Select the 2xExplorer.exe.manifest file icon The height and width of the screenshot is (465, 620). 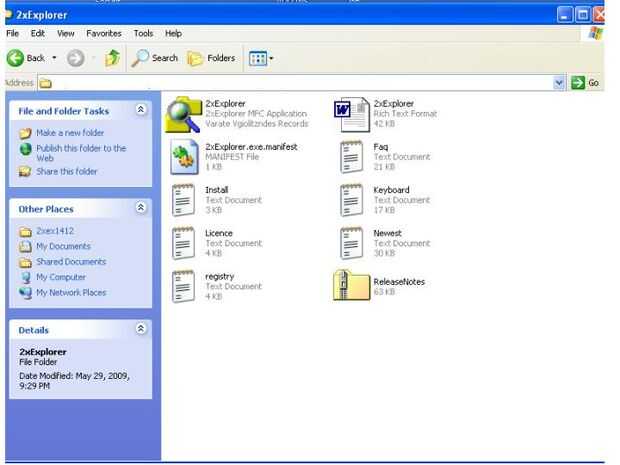[x=184, y=157]
